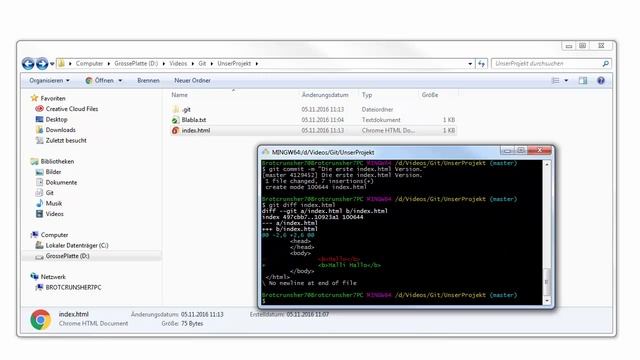
Task: Open Creative Cloud Files in the sidebar
Action: tap(72, 109)
